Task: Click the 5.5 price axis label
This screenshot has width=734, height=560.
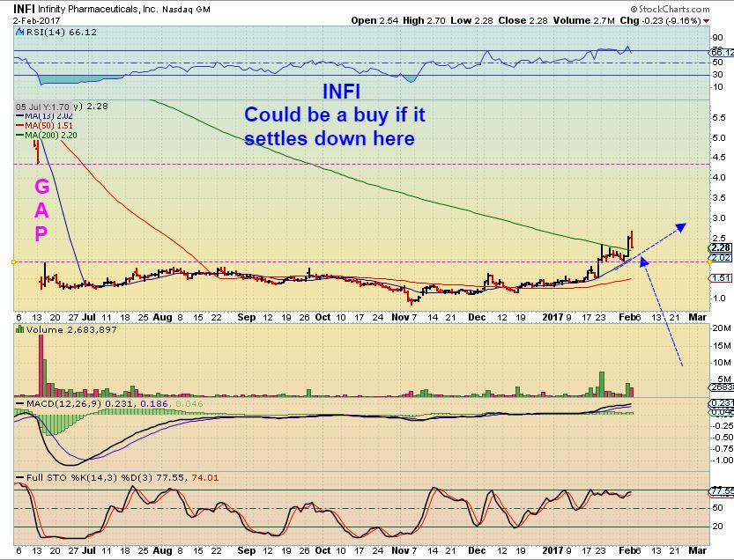Action: 719,118
